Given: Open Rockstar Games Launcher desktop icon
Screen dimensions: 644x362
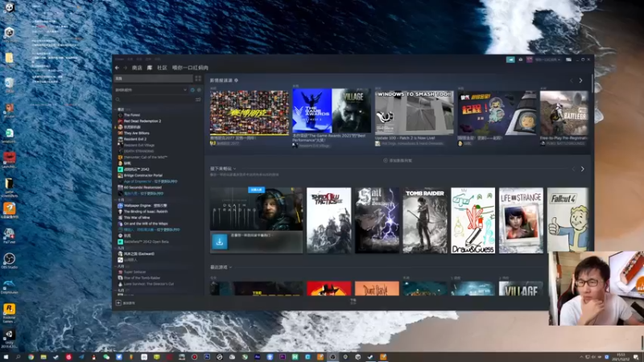Looking at the screenshot, I should (9, 312).
